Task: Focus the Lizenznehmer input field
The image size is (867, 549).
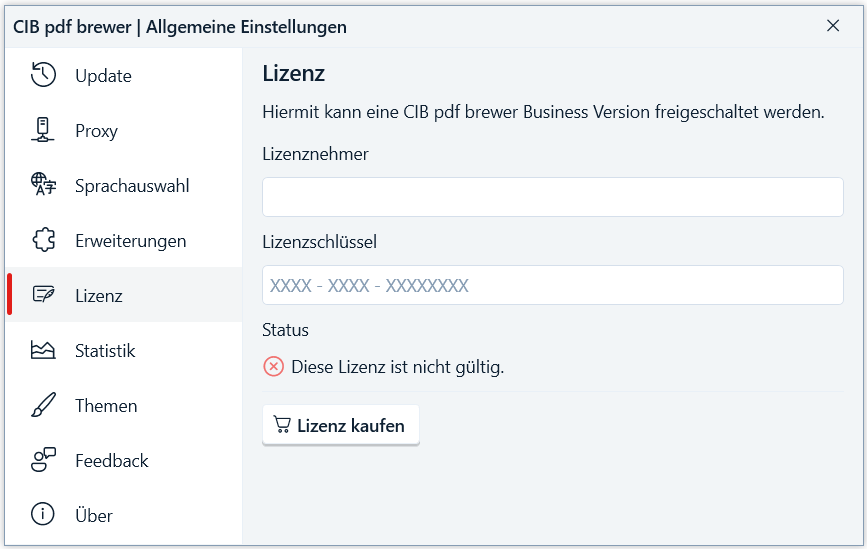Action: (x=553, y=197)
